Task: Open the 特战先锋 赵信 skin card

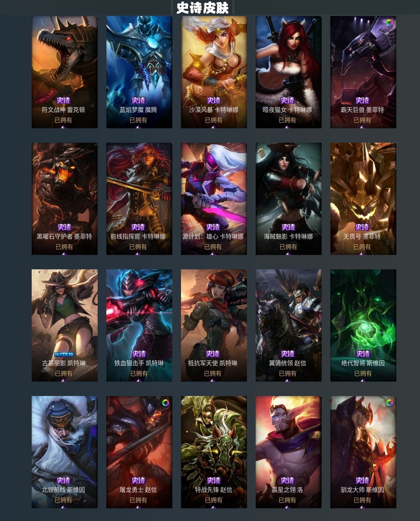Action: pyautogui.click(x=214, y=452)
